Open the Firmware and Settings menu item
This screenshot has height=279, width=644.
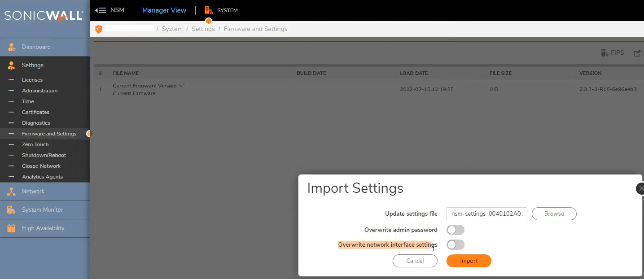49,134
